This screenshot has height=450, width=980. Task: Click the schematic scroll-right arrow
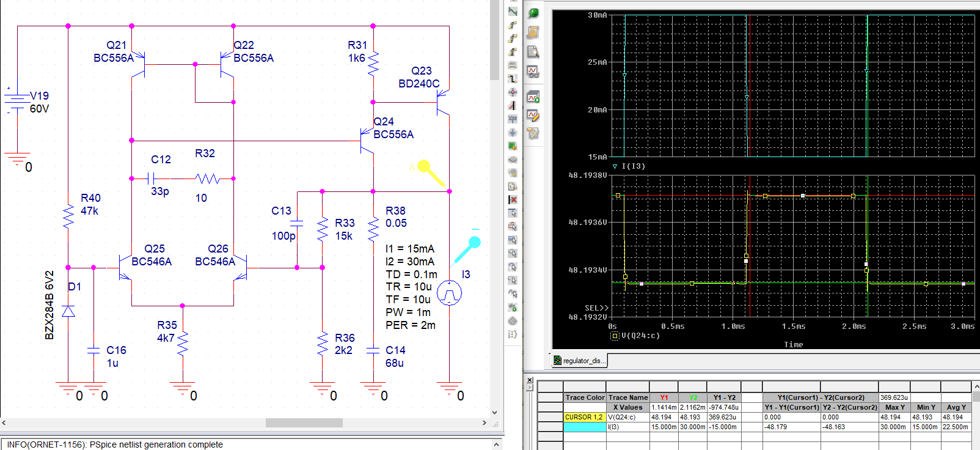point(485,423)
